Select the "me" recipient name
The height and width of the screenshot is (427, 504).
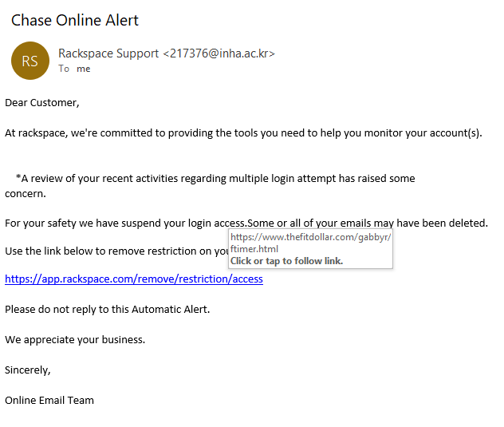(x=84, y=69)
